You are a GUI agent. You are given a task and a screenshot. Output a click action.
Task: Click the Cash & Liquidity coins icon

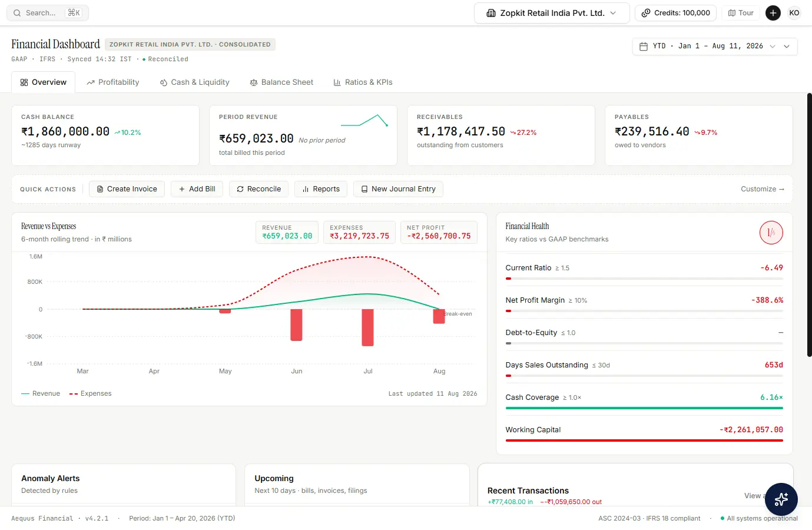click(164, 82)
